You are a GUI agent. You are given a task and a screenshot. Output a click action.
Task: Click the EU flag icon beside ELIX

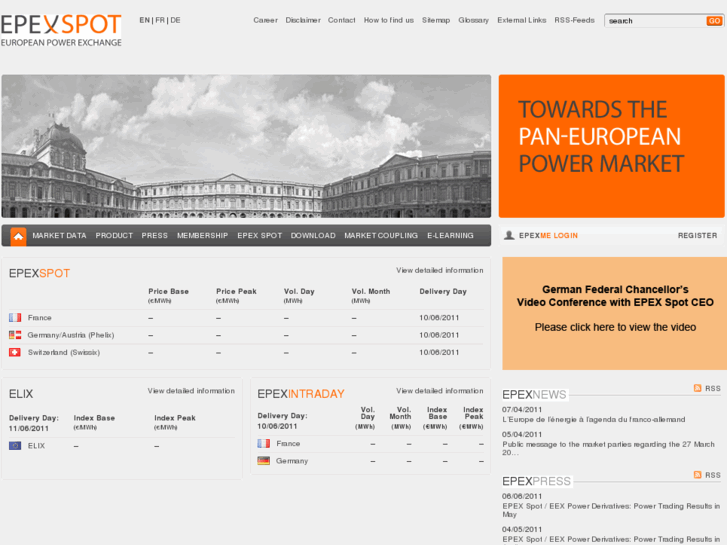(15, 446)
